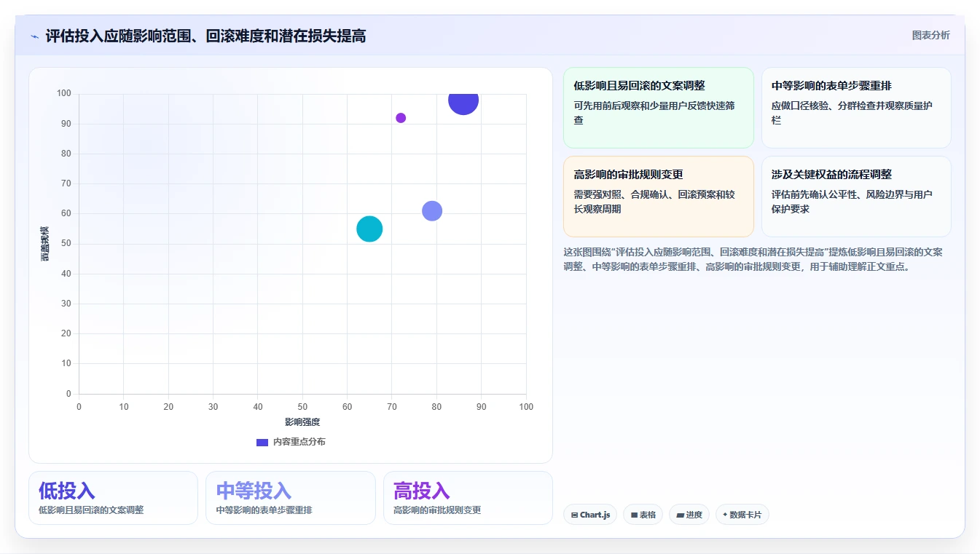Click the 低影响且易回滚的文案调整 caption under 低投入
This screenshot has height=554, width=980.
(91, 510)
